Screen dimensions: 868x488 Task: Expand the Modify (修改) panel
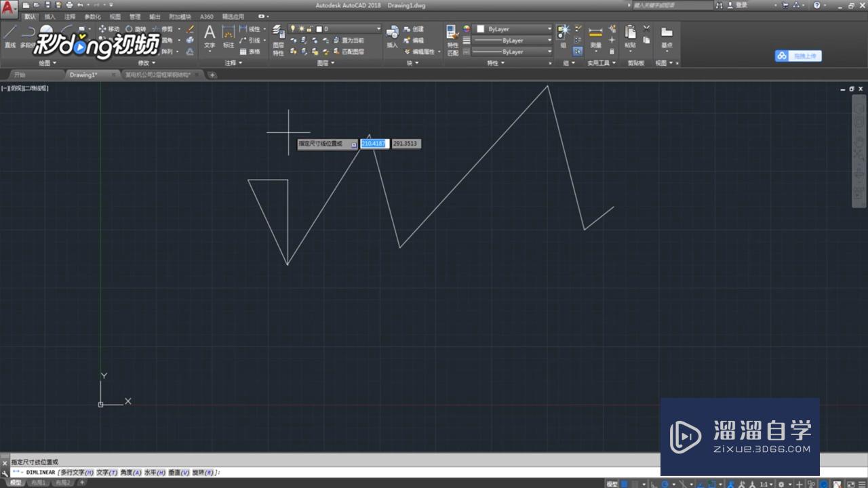[x=146, y=62]
